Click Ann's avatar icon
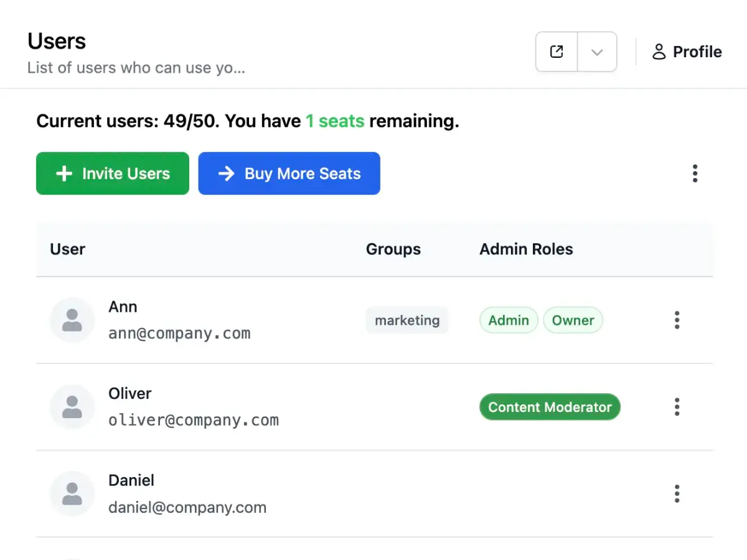Screen dimensions: 747x560 click(72, 320)
